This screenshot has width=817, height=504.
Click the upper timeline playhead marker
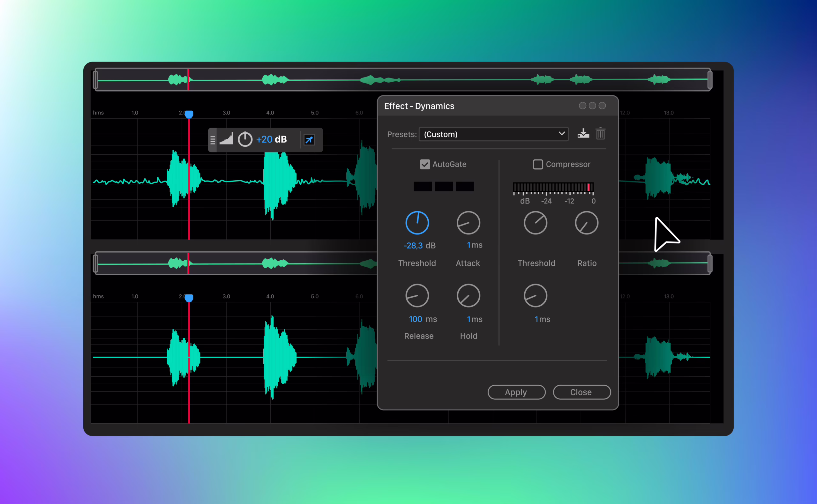[x=189, y=114]
